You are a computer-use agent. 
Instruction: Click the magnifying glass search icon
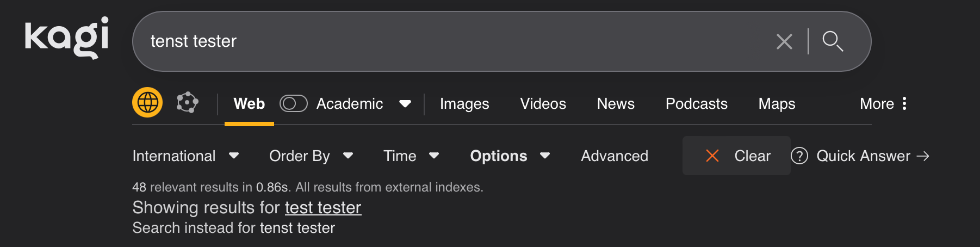832,41
